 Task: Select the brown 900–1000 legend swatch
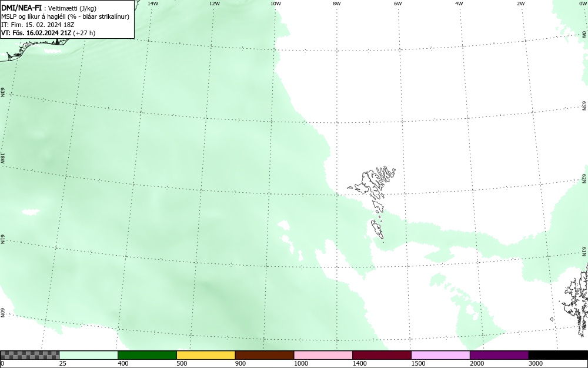pyautogui.click(x=265, y=355)
